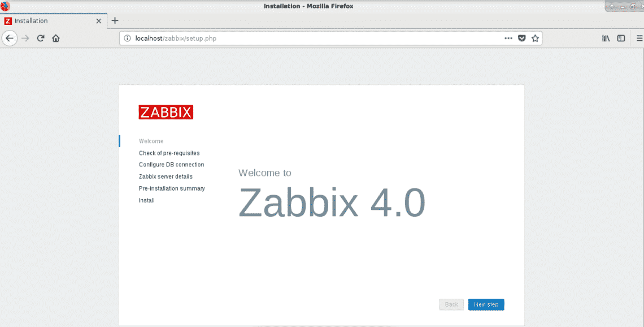Select Check of pre-requisites step
Viewport: 644px width, 327px height.
(169, 153)
